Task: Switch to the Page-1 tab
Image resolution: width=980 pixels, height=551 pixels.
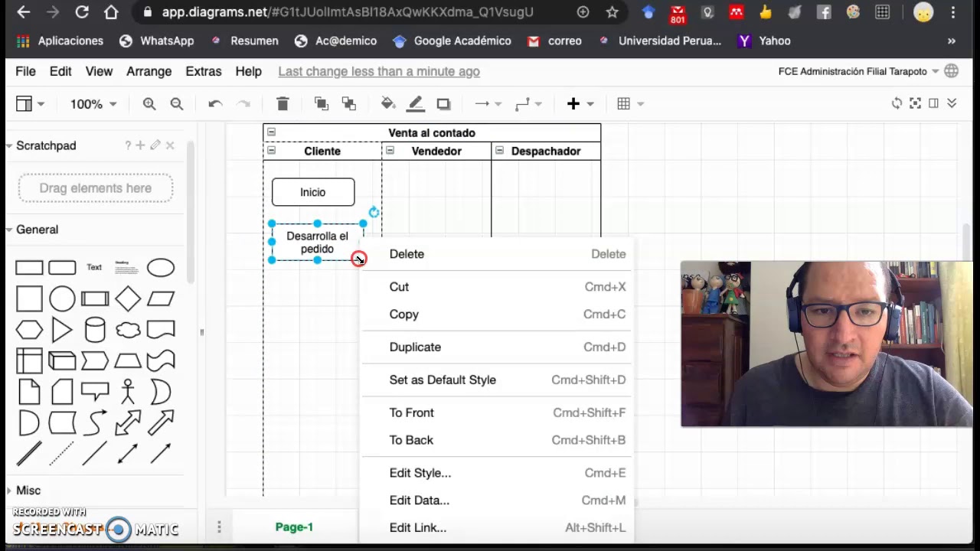Action: [294, 527]
